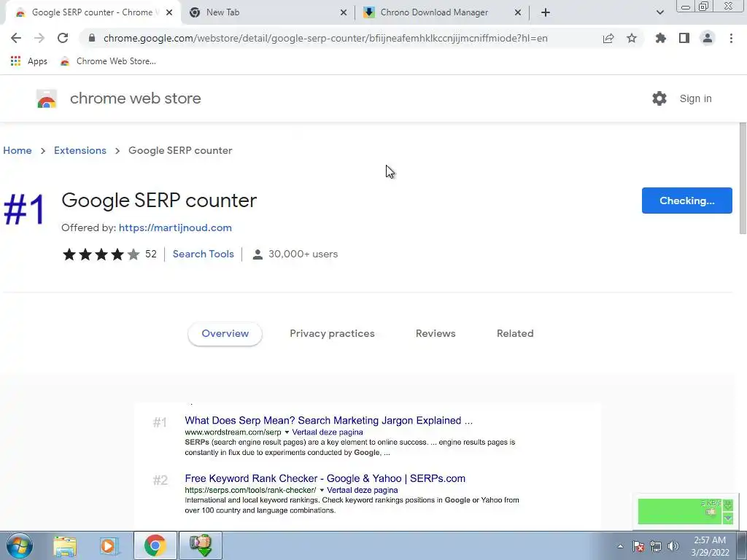Switch to the Reviews tab
The image size is (747, 560).
coord(436,334)
